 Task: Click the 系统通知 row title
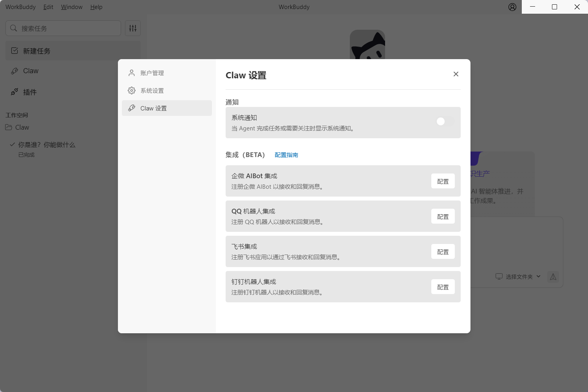pos(244,117)
